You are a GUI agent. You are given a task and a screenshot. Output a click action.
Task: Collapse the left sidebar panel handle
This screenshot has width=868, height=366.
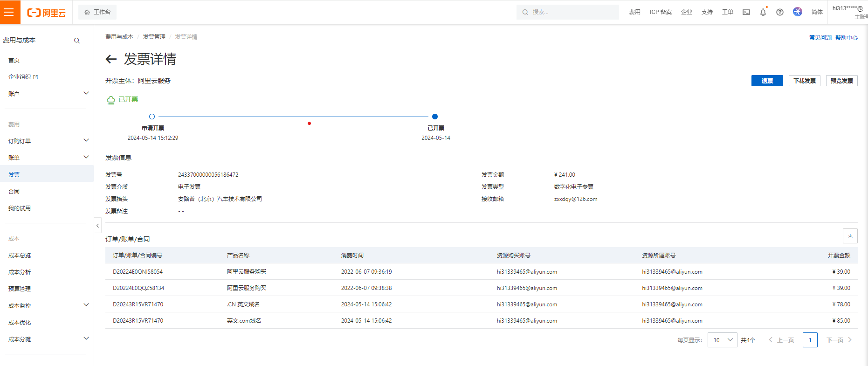click(97, 226)
